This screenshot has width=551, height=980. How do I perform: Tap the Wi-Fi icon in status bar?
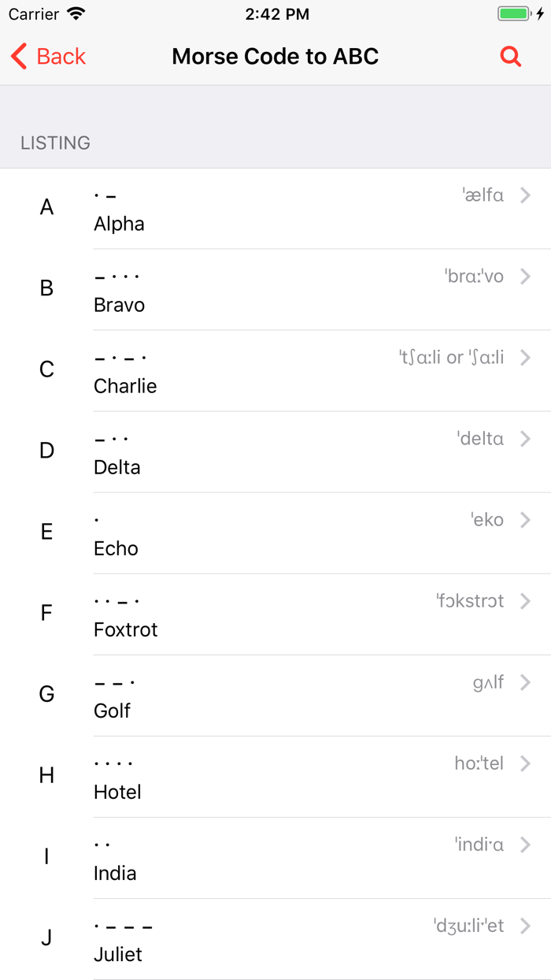coord(76,14)
